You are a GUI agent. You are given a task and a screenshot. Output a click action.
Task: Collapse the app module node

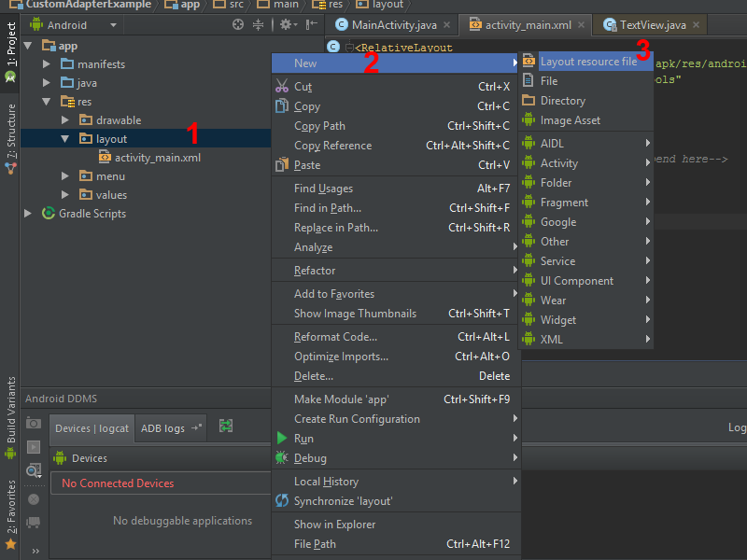[28, 46]
